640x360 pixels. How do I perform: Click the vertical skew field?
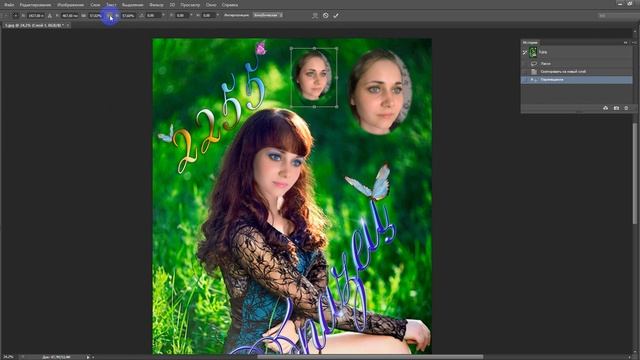(x=208, y=16)
